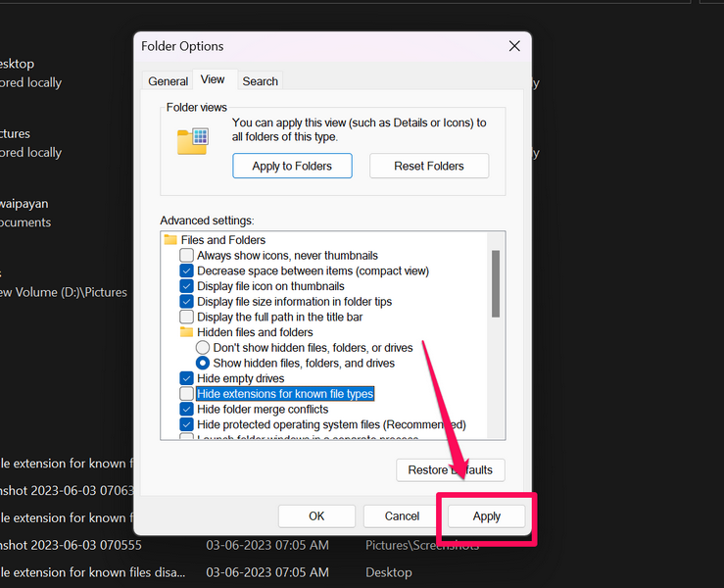Click the Hidden files and folders folder icon

[186, 332]
